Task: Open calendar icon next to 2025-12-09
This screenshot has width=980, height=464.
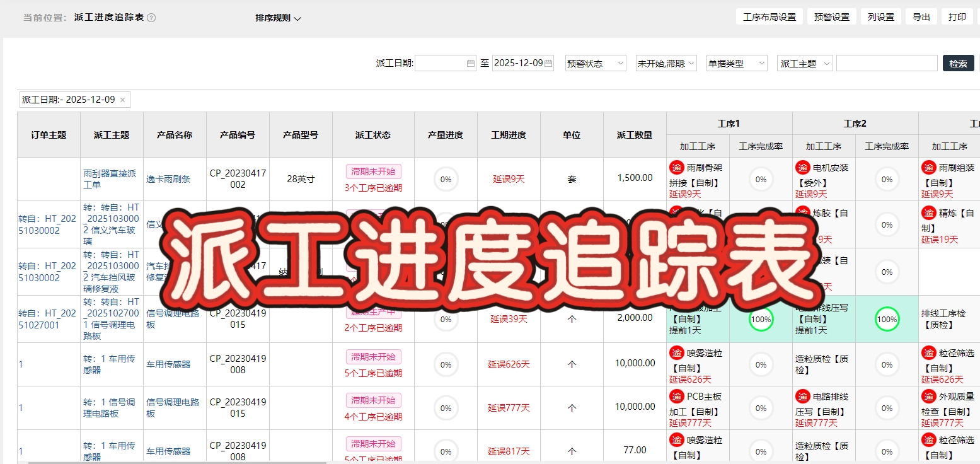Action: point(548,63)
